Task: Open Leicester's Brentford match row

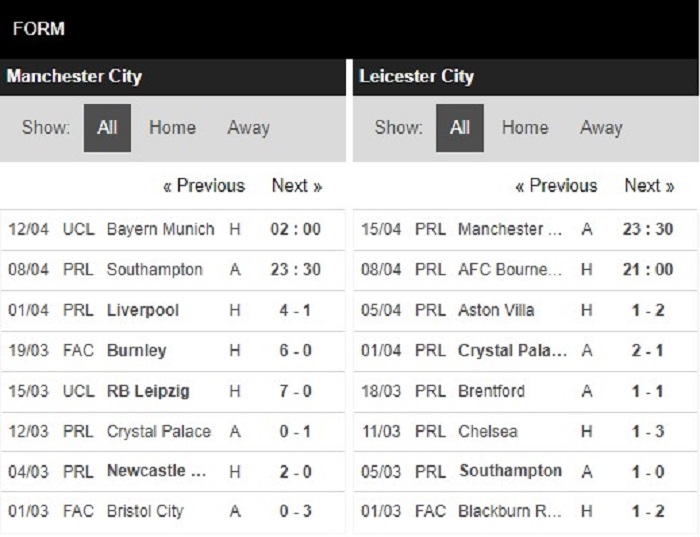Action: pyautogui.click(x=491, y=391)
